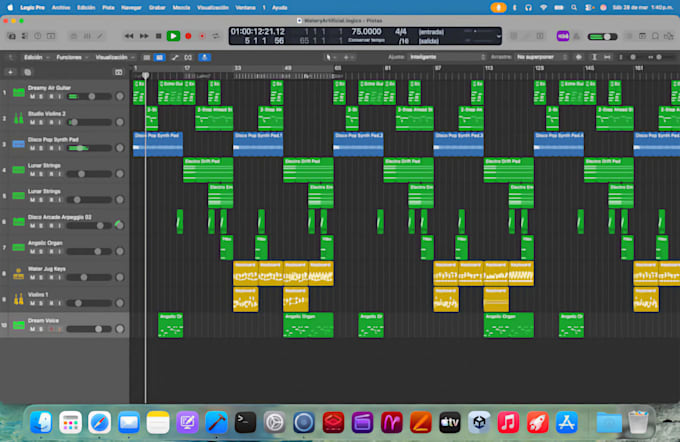
Task: Open the Notepad icon at top right
Action: pos(642,36)
